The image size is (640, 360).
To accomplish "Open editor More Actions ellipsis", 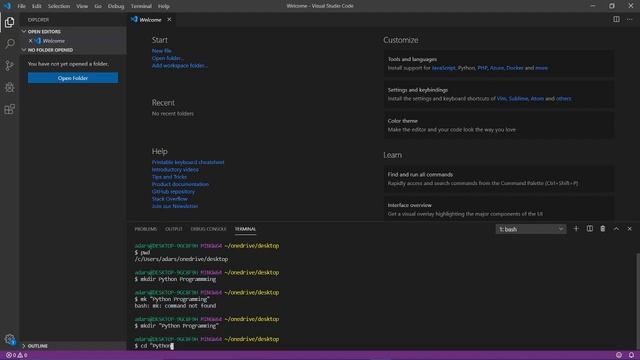I will click(x=629, y=19).
